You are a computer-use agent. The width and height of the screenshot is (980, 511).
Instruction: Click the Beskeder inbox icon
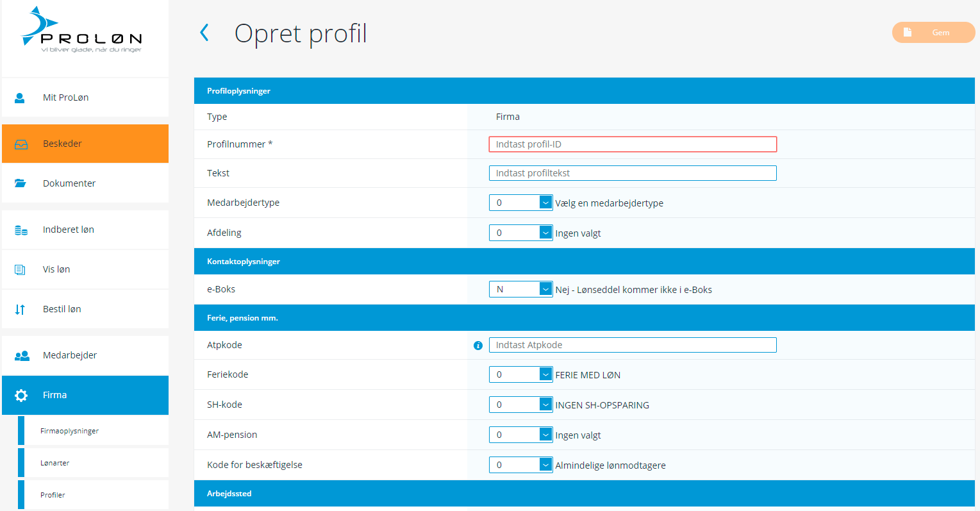[21, 144]
